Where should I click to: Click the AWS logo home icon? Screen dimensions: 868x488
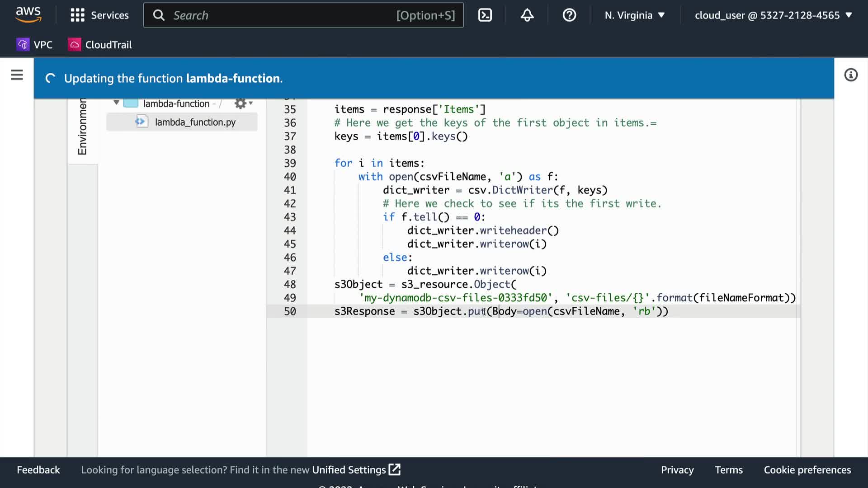tap(28, 14)
